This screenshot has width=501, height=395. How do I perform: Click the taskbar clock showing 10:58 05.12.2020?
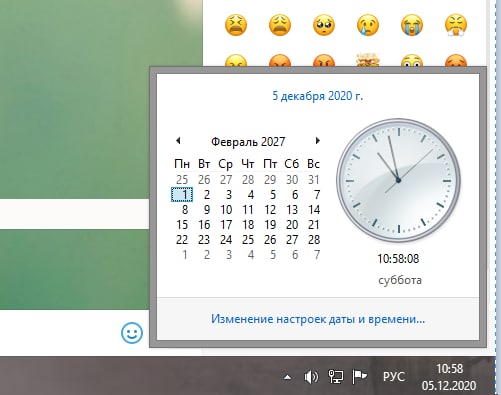click(449, 377)
